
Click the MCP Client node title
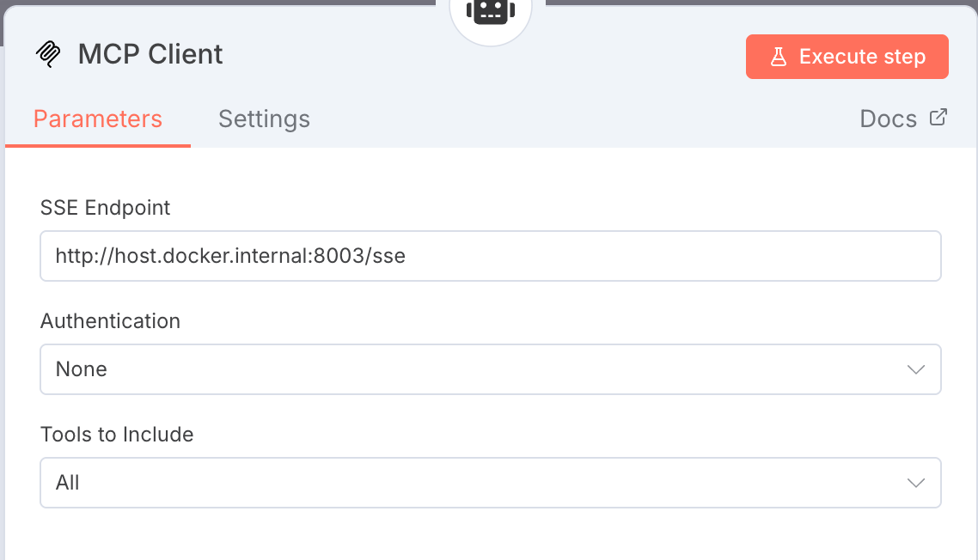coord(150,54)
